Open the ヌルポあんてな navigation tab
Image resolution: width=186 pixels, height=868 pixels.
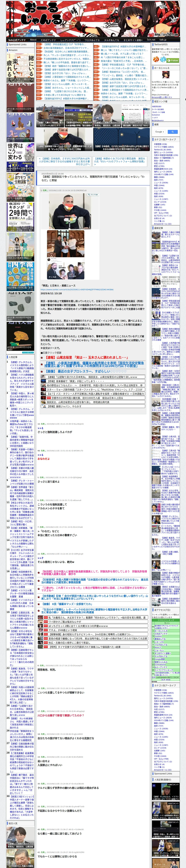click(112, 40)
